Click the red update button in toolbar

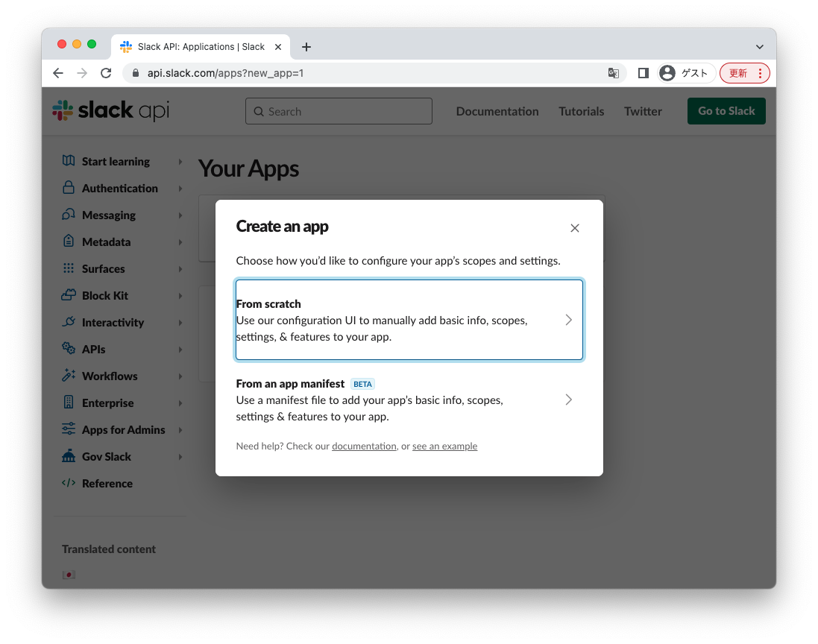pos(744,73)
